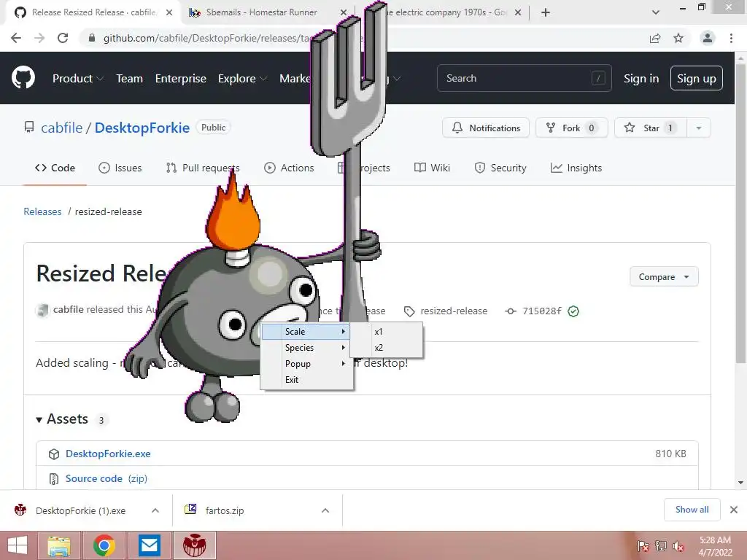Open the Code tab
Image resolution: width=747 pixels, height=560 pixels.
click(x=55, y=168)
